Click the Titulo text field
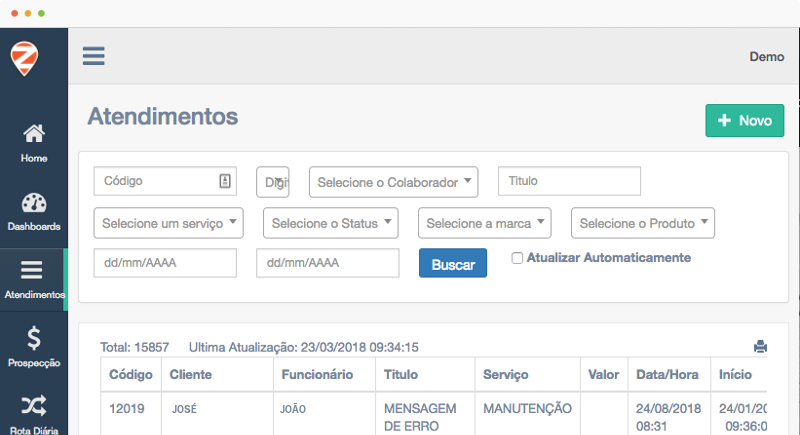The width and height of the screenshot is (800, 435). tap(569, 181)
